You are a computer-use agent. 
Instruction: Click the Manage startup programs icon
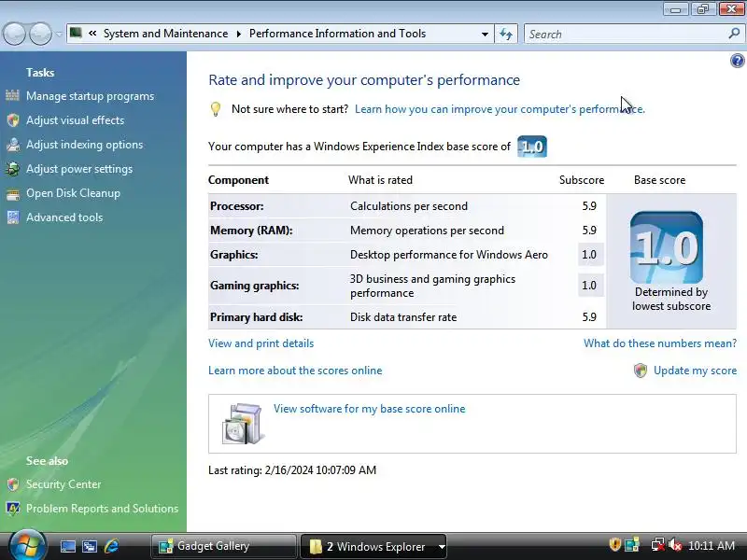(13, 96)
